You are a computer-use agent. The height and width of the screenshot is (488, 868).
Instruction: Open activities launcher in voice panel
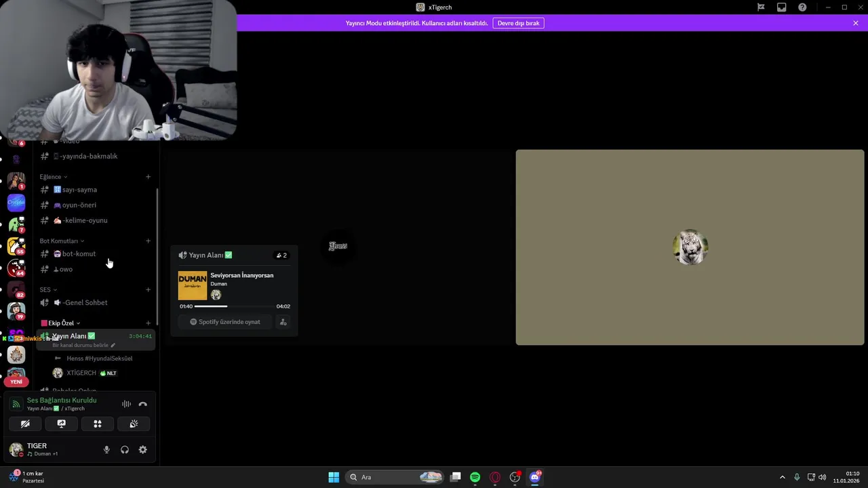[x=98, y=424]
